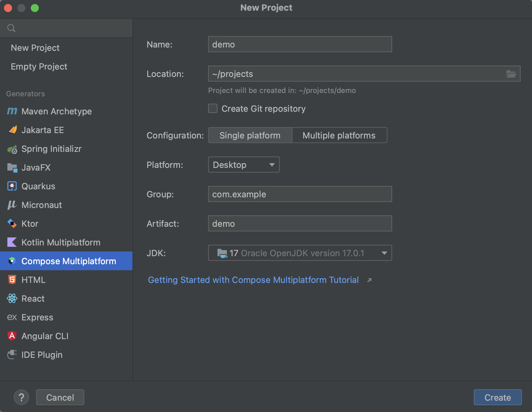
Task: Open the JDK version dropdown
Action: 300,253
